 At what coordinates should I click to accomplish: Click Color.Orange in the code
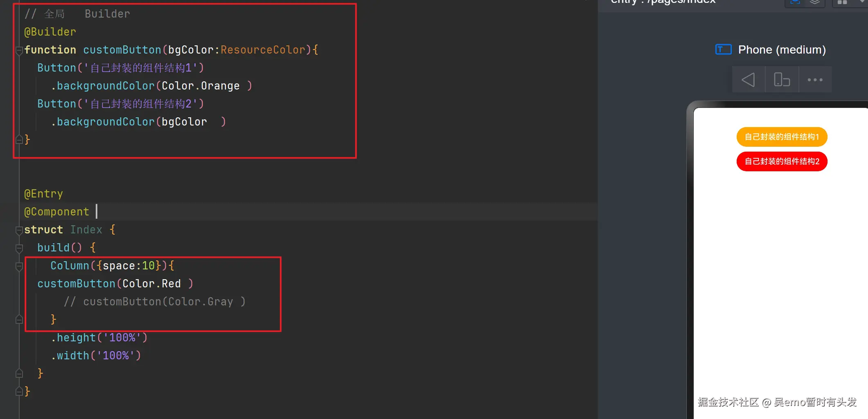200,86
